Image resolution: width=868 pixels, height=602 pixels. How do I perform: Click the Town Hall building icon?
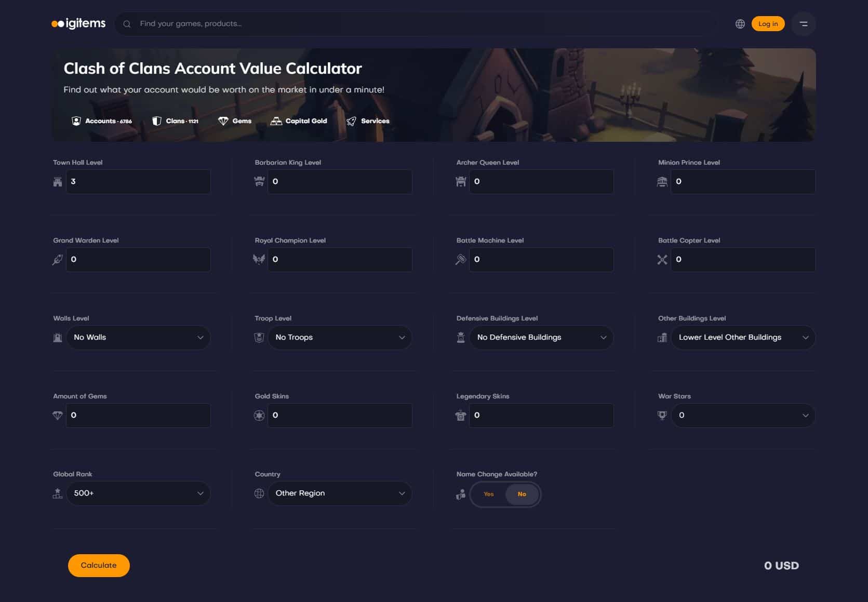[x=58, y=182]
